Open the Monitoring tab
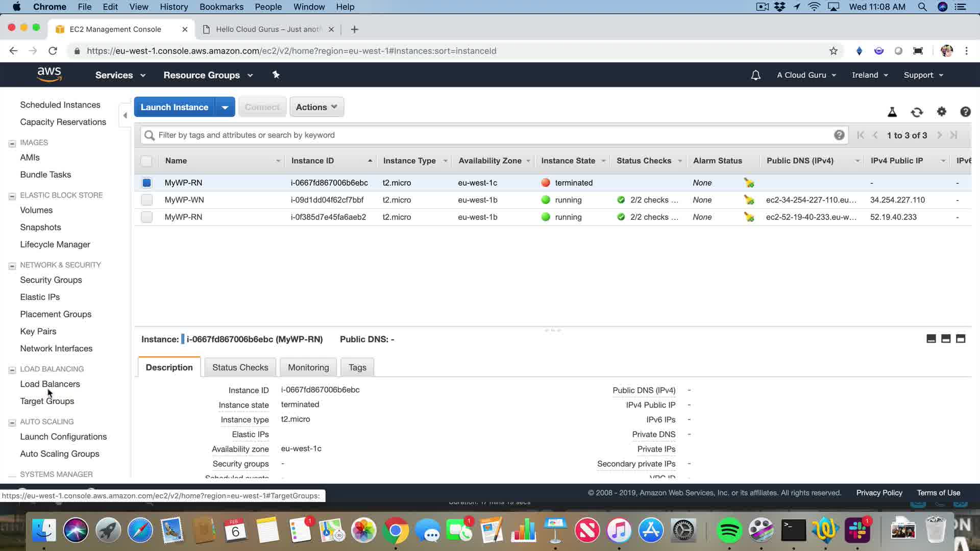 308,367
